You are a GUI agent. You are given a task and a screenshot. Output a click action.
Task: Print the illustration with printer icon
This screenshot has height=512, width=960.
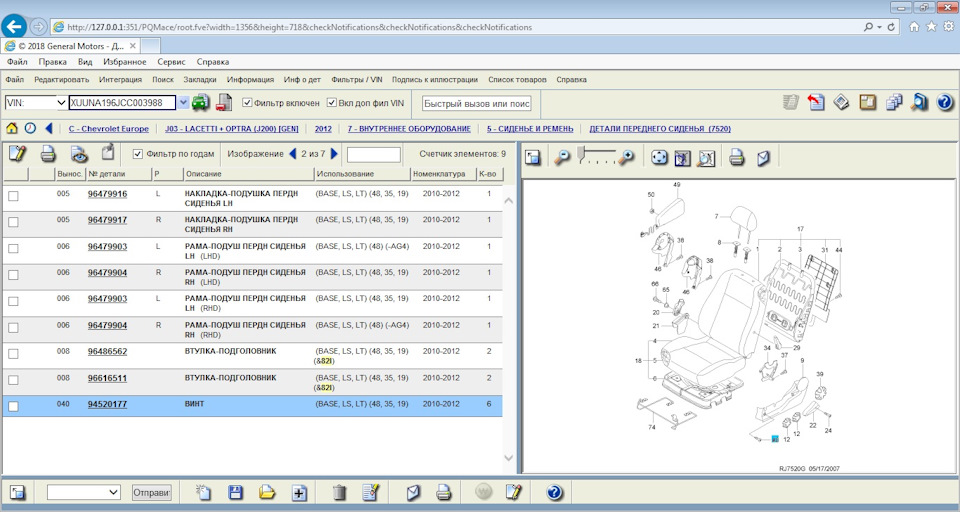click(737, 158)
